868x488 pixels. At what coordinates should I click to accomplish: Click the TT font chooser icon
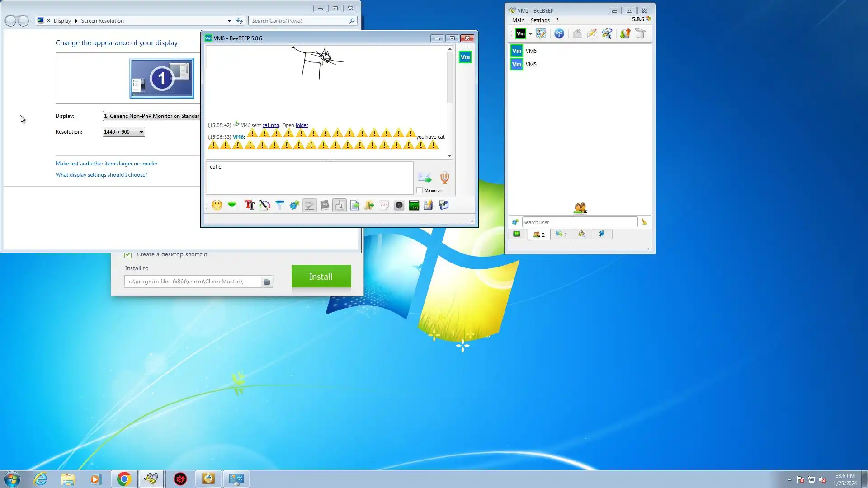[x=250, y=205]
